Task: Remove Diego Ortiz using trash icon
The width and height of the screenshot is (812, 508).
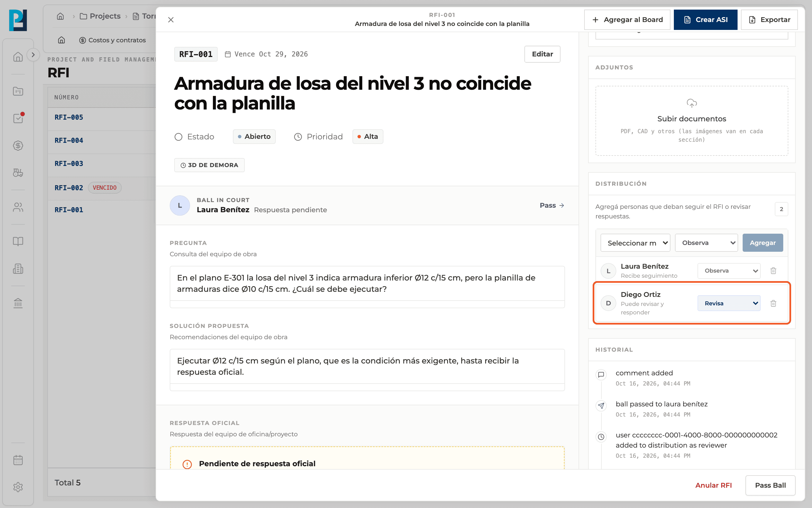Action: (773, 303)
